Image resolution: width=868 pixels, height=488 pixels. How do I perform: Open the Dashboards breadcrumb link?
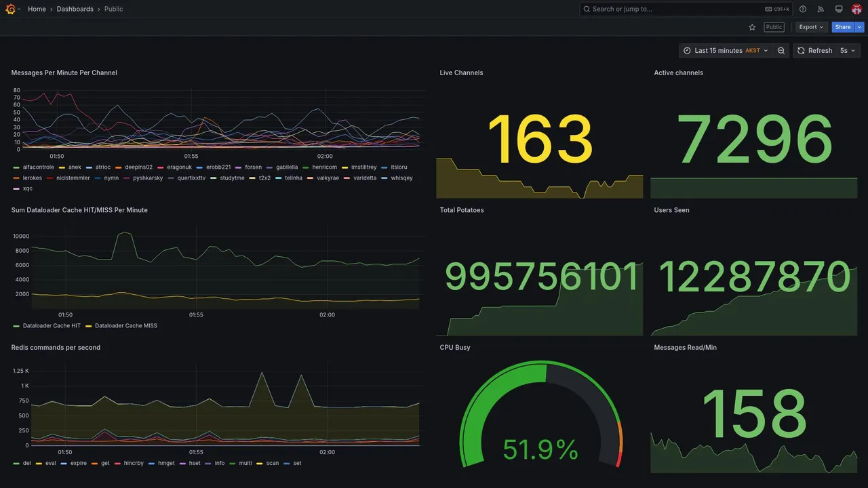pyautogui.click(x=75, y=9)
